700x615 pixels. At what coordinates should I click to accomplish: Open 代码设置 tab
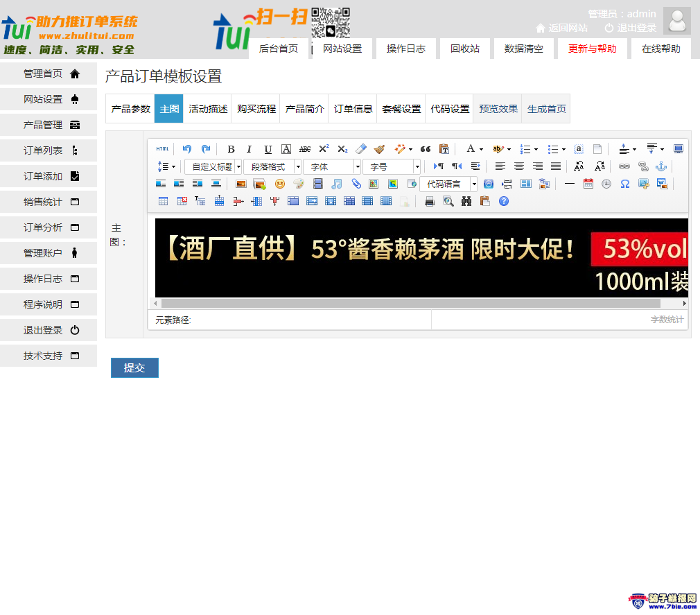(x=450, y=109)
